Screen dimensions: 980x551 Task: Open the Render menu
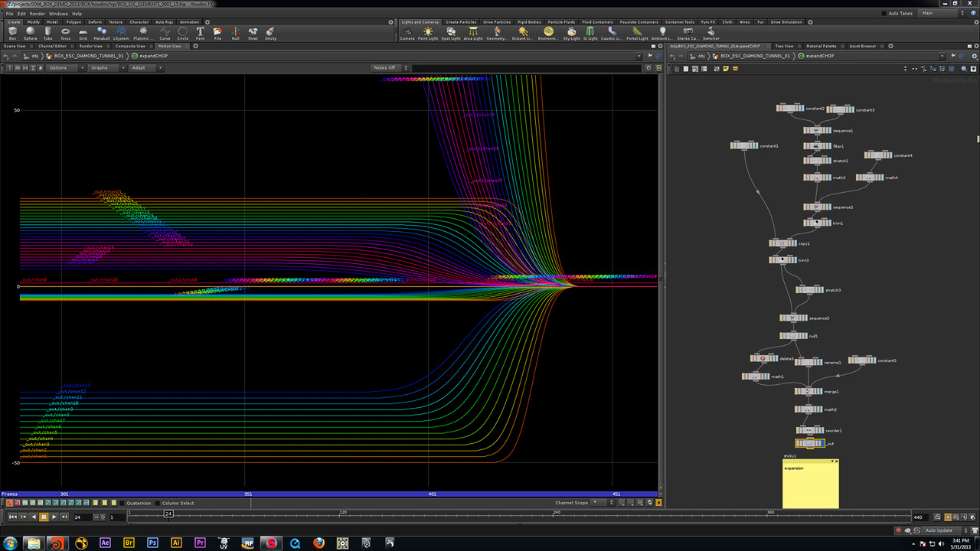coord(37,14)
